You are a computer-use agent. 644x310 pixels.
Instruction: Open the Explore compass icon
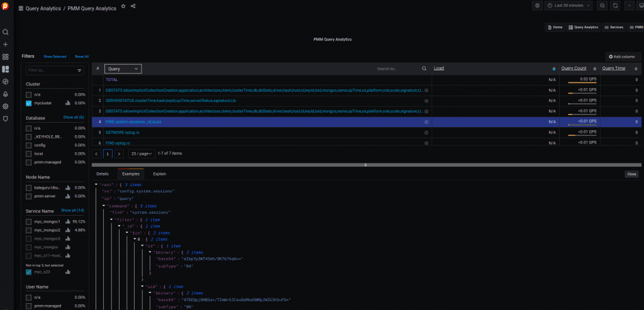point(6,81)
